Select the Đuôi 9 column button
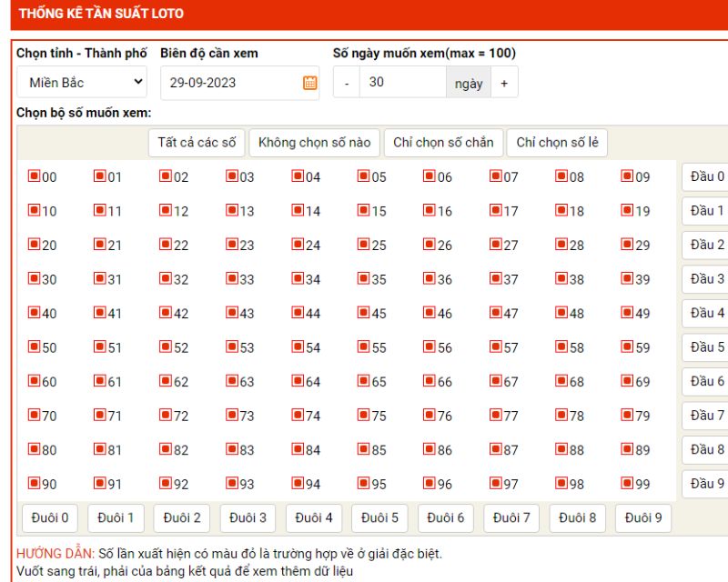 (x=643, y=518)
